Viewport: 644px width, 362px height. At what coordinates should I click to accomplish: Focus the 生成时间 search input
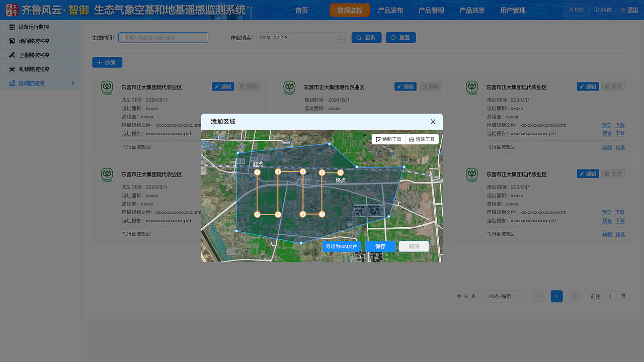[x=164, y=38]
